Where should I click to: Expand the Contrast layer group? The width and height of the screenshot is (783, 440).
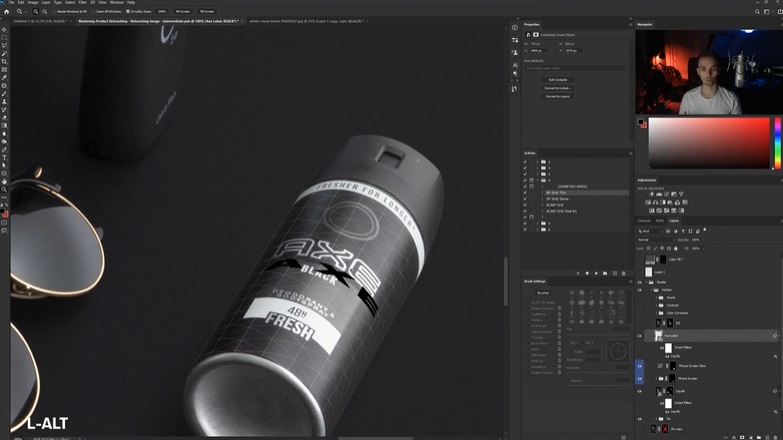[656, 305]
